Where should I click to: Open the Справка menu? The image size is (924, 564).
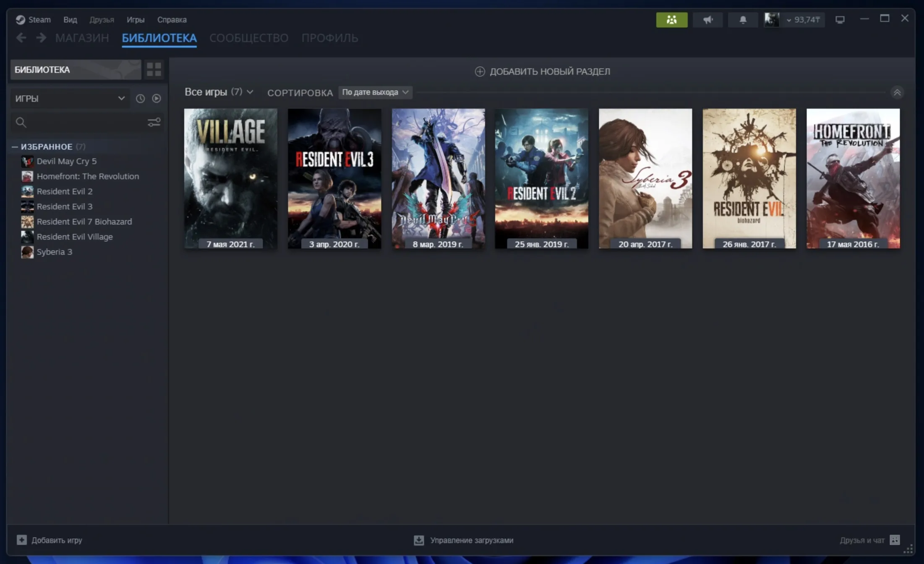coord(172,20)
